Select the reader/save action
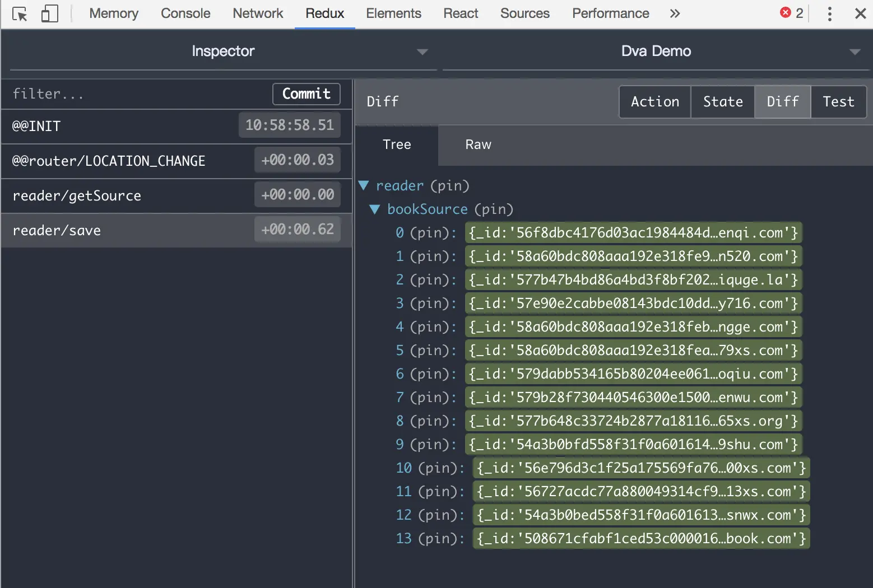This screenshot has height=588, width=873. pyautogui.click(x=177, y=230)
